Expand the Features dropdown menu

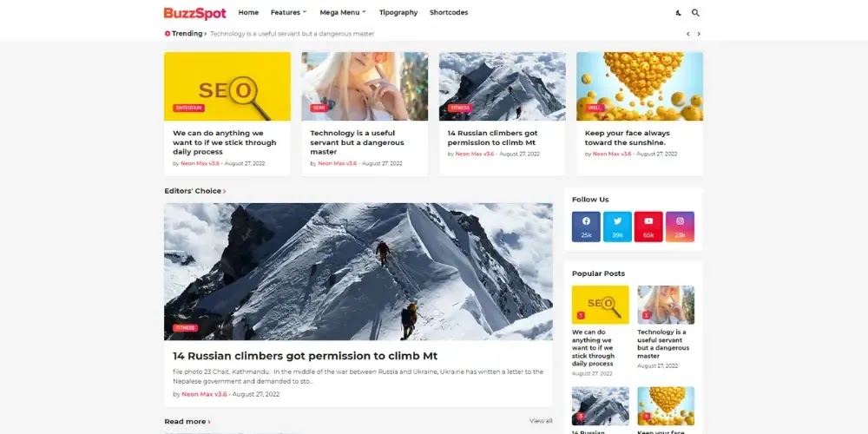288,12
